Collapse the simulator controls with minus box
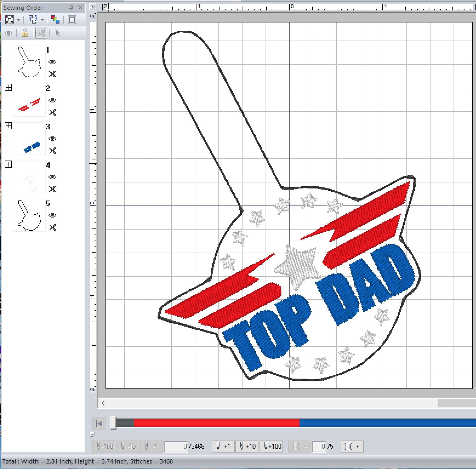This screenshot has height=469, width=476. [92, 434]
